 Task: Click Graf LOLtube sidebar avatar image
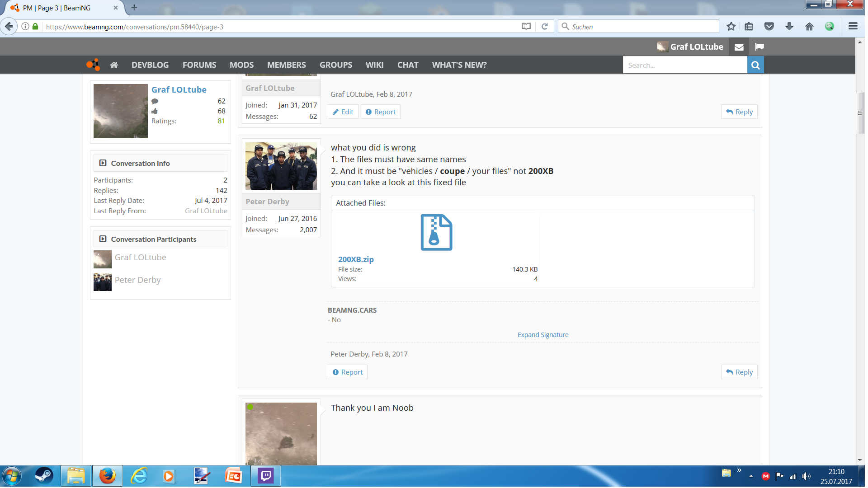(121, 111)
